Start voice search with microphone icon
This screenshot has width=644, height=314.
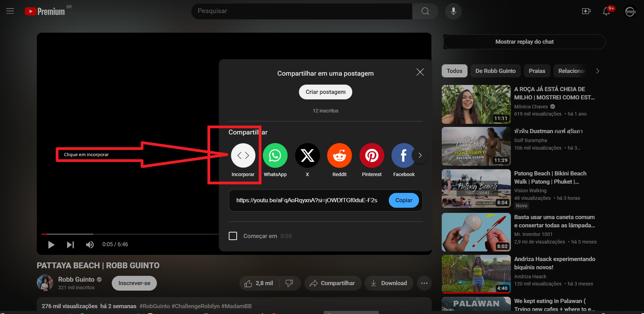pyautogui.click(x=453, y=11)
